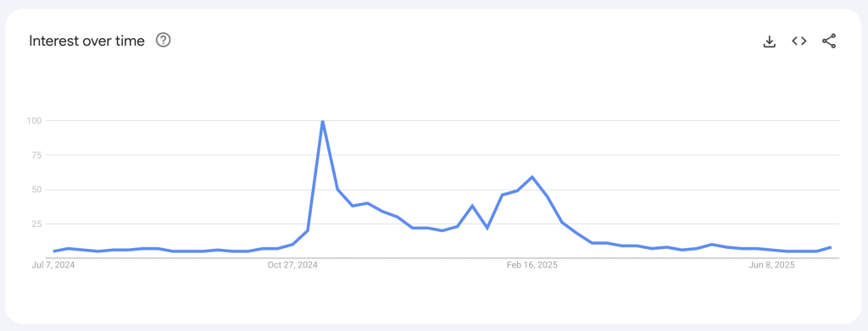Click the last data point at line's right end
The height and width of the screenshot is (331, 868).
[x=831, y=247]
